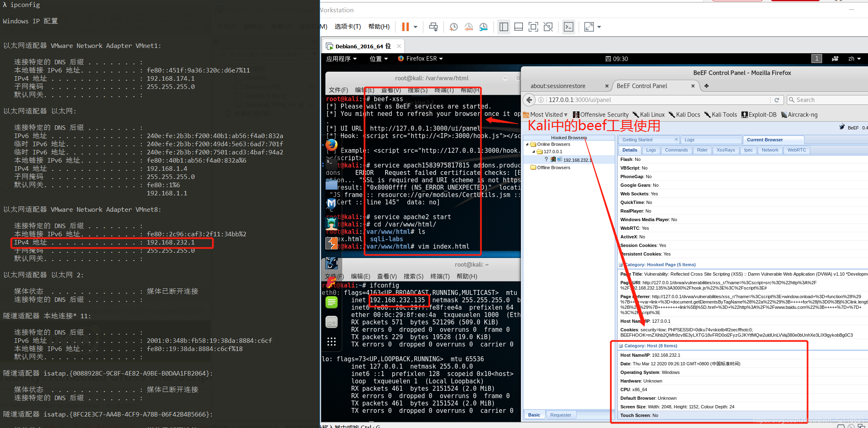868x428 pixels.
Task: Click the VMware suspend (pause) button
Action: (405, 27)
